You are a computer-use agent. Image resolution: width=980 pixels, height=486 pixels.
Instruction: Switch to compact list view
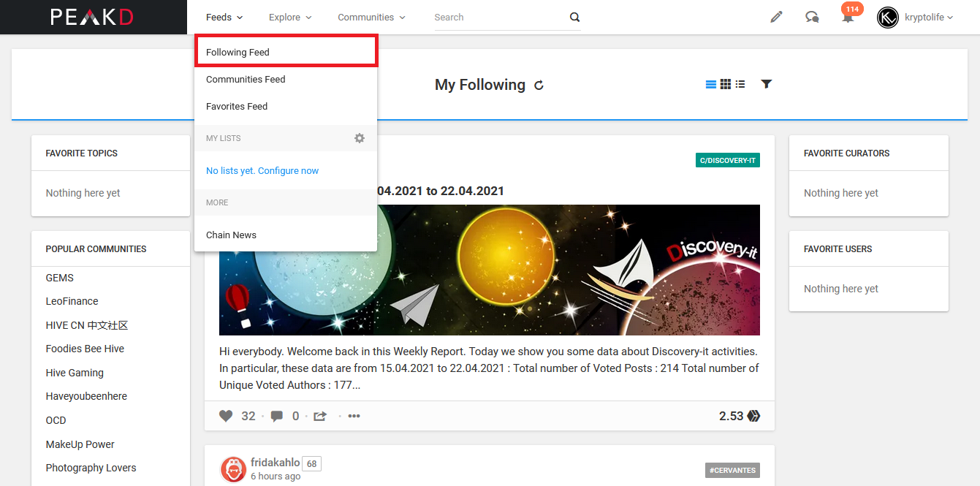[x=740, y=84]
